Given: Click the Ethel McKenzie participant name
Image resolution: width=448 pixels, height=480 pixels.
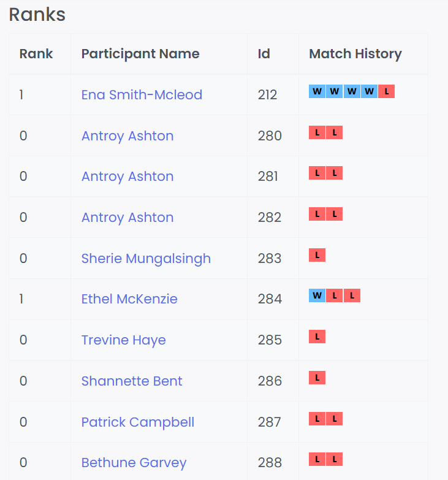Looking at the screenshot, I should pos(129,299).
